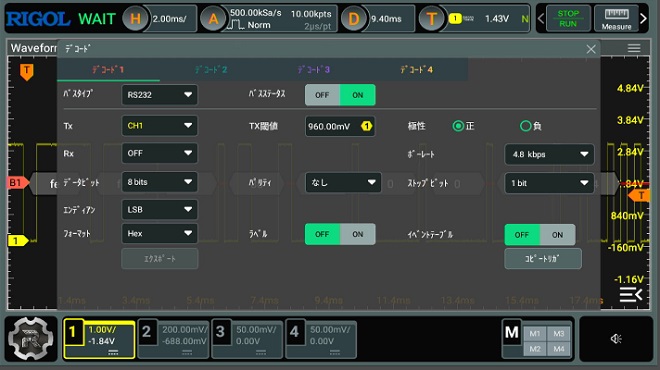Screen dimensions: 660x370
Task: Open the stop bit 1 bit dropdown
Action: (549, 184)
